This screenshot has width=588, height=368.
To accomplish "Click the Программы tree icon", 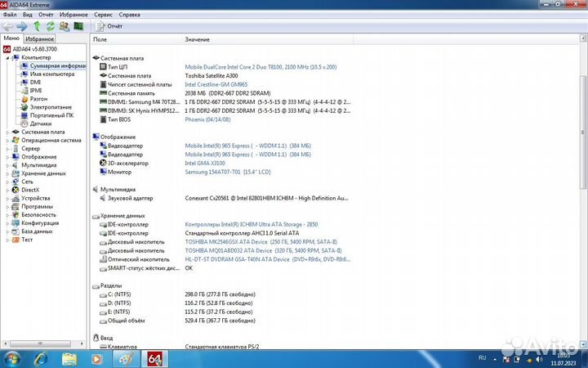I will point(16,207).
